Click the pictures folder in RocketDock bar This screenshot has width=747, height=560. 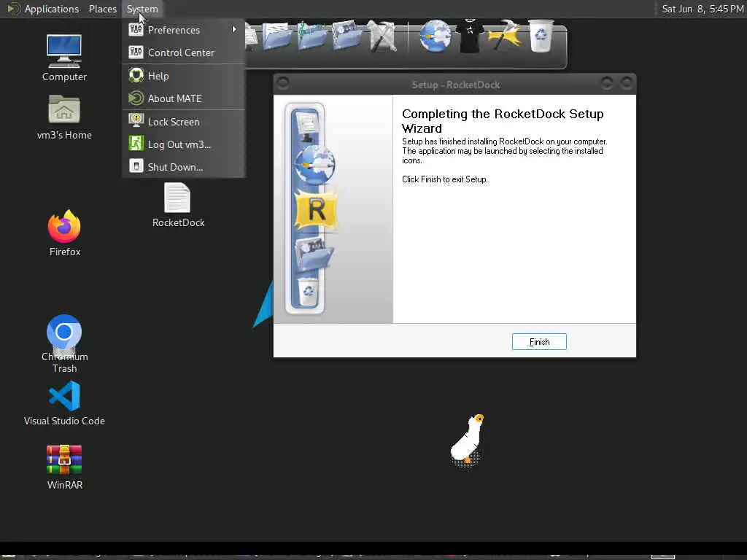(347, 36)
